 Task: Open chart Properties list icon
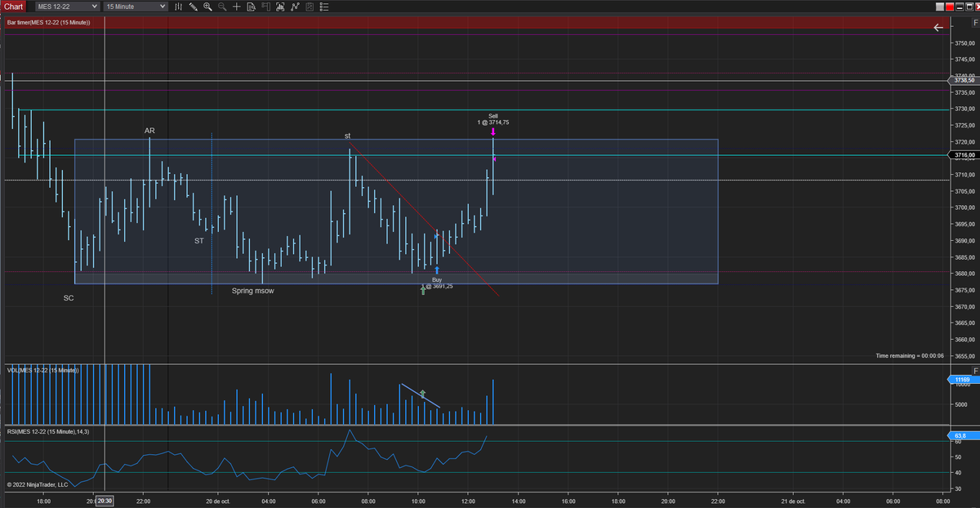click(x=325, y=7)
